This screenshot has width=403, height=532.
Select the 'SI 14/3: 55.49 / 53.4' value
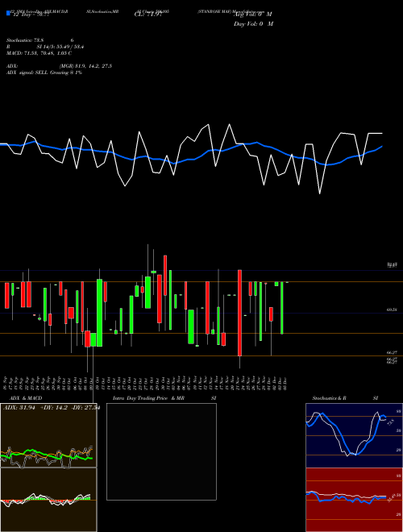[60, 47]
